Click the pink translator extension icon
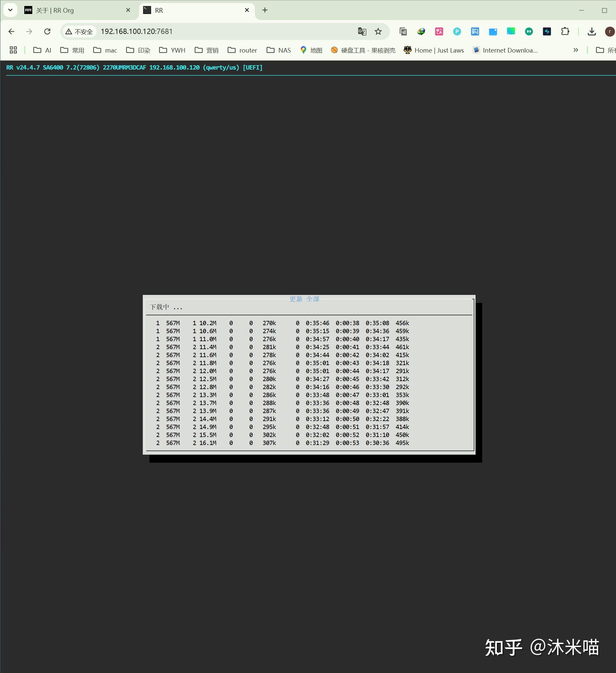Image resolution: width=616 pixels, height=673 pixels. (439, 32)
